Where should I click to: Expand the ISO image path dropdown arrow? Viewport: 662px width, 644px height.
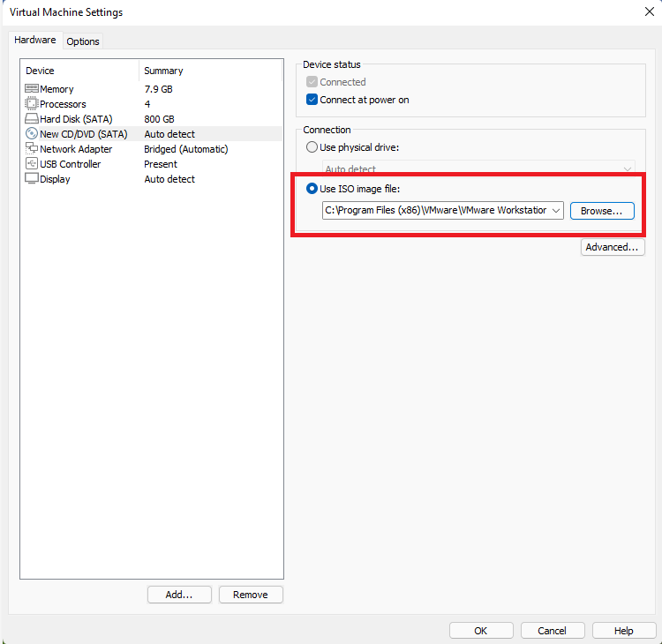pyautogui.click(x=555, y=211)
